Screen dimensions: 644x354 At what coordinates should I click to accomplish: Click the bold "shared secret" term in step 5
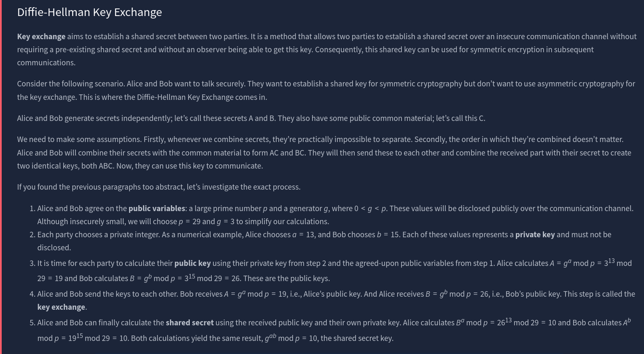click(x=189, y=323)
